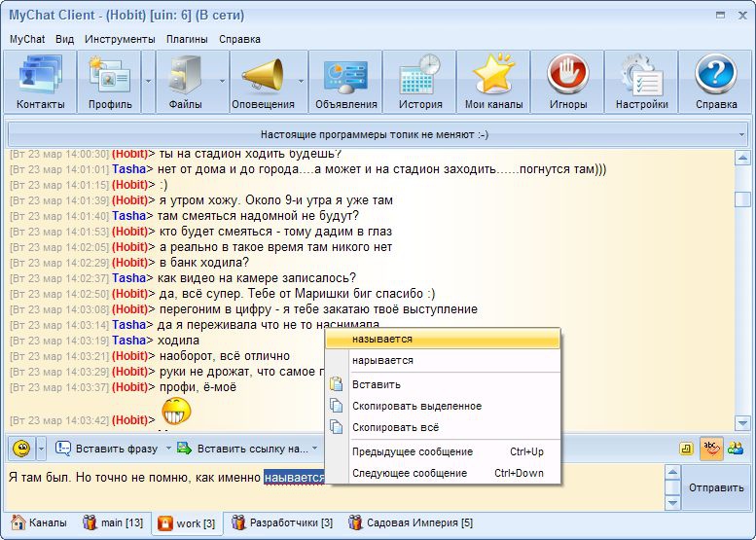The image size is (756, 540).
Task: Click the topic bar Настоящие программеры топик не меняют
Action: pyautogui.click(x=375, y=135)
